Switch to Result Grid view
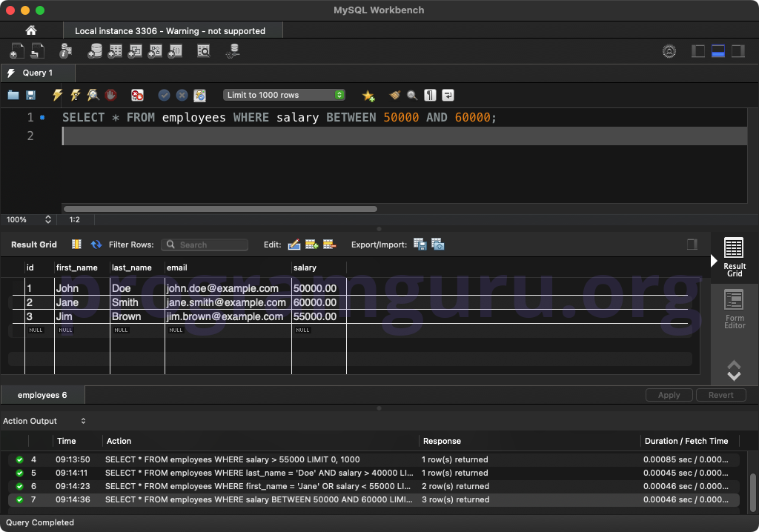The width and height of the screenshot is (759, 532). (x=735, y=256)
